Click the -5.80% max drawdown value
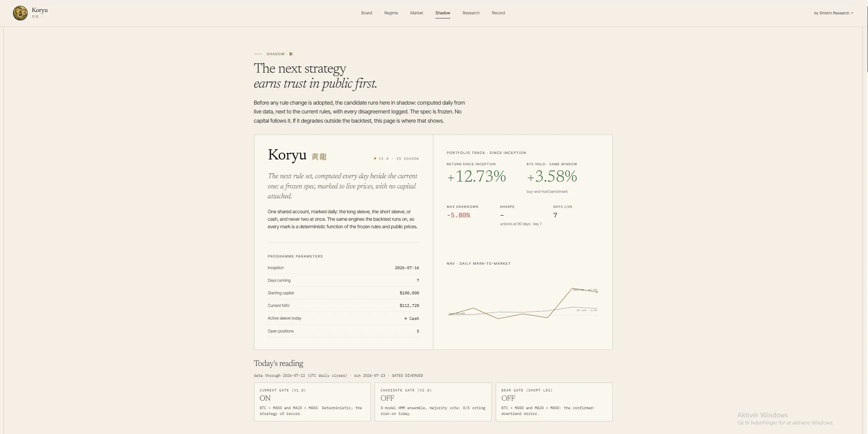Image resolution: width=868 pixels, height=434 pixels. [459, 215]
